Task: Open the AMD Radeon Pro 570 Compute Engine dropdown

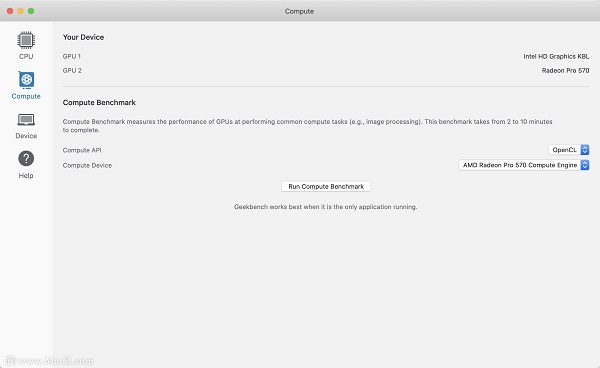Action: [x=524, y=165]
